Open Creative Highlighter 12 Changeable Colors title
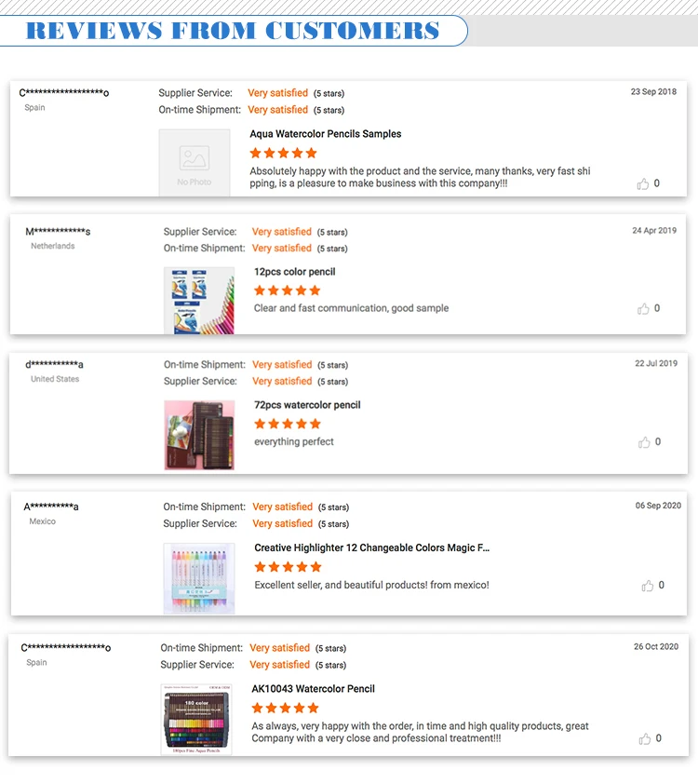698x784 pixels. pyautogui.click(x=371, y=548)
